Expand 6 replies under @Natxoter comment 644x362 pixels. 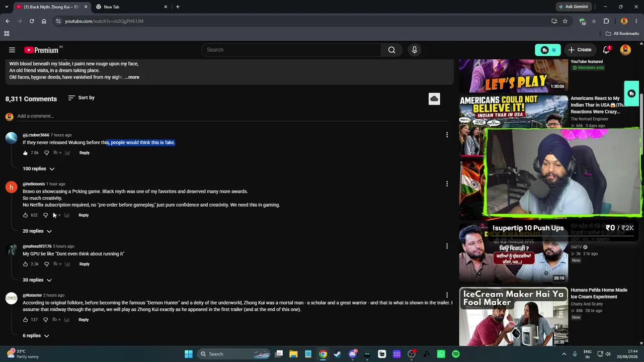(x=36, y=336)
